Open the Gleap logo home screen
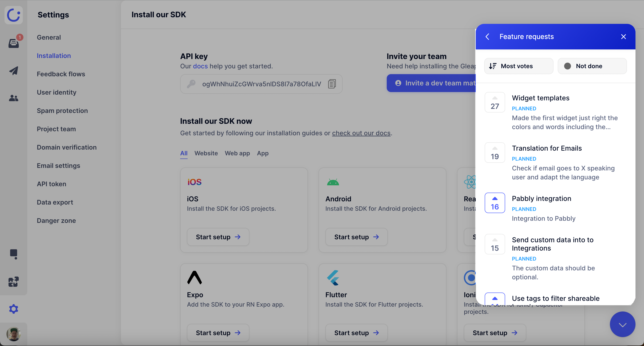The width and height of the screenshot is (644, 346). tap(13, 15)
